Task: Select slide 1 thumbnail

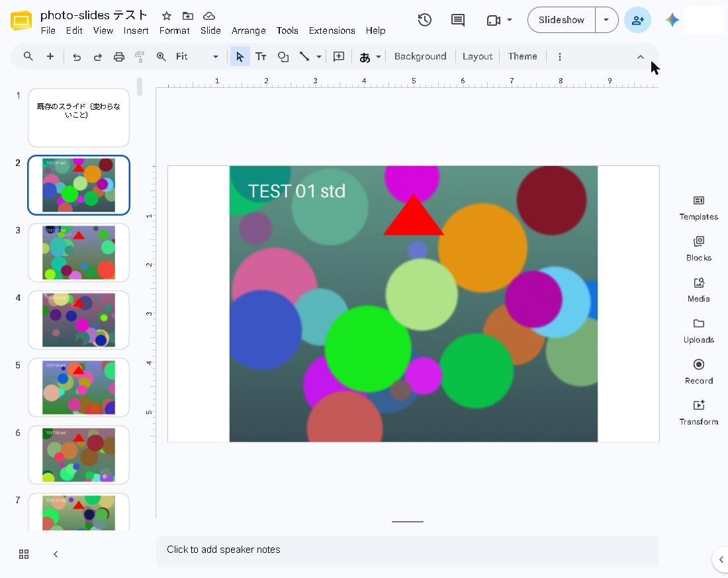Action: pos(79,118)
